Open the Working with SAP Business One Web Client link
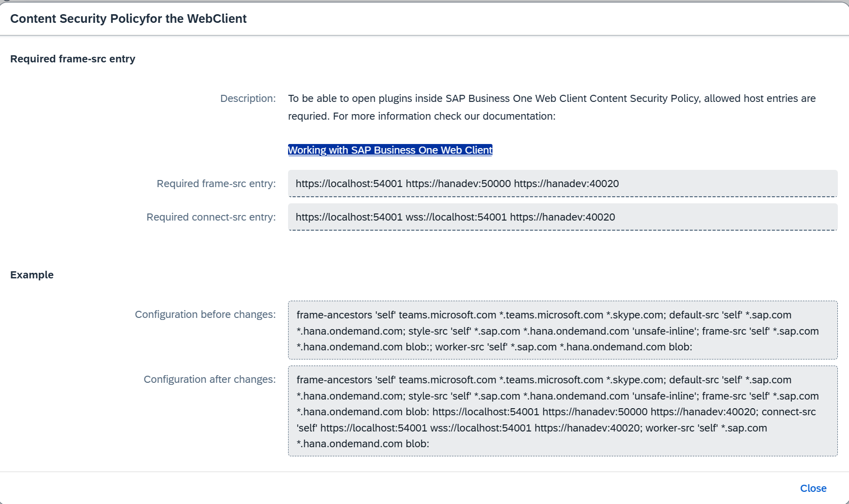This screenshot has height=504, width=849. click(x=390, y=150)
